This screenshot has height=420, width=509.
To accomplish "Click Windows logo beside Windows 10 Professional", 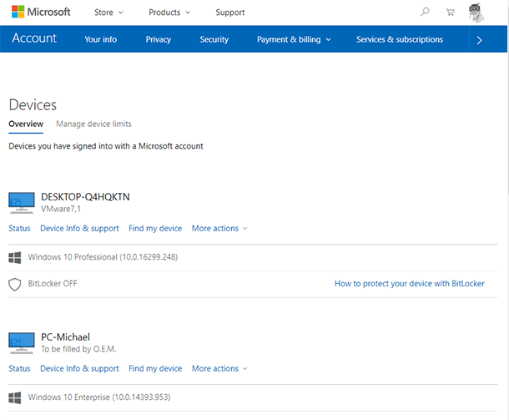I will 15,257.
